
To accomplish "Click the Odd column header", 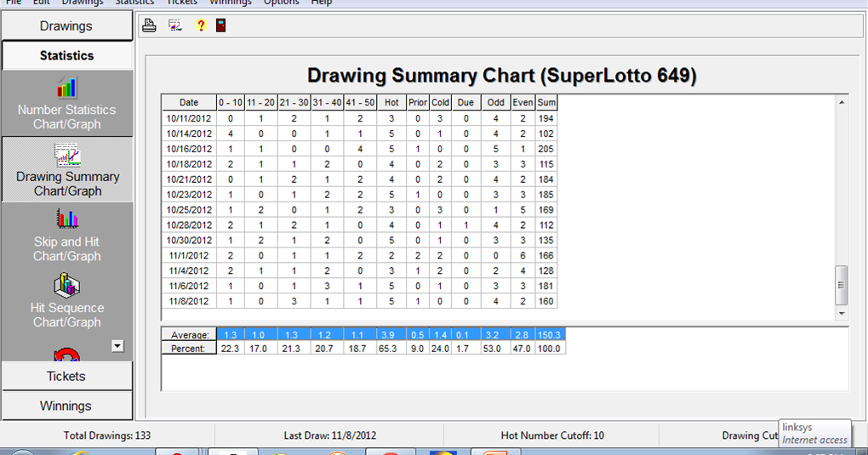I will point(495,102).
